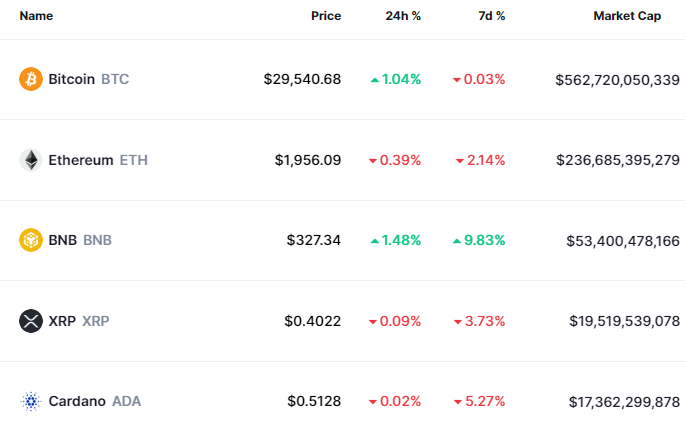Click the yellow BNB logo icon
This screenshot has height=435, width=685.
[x=31, y=240]
